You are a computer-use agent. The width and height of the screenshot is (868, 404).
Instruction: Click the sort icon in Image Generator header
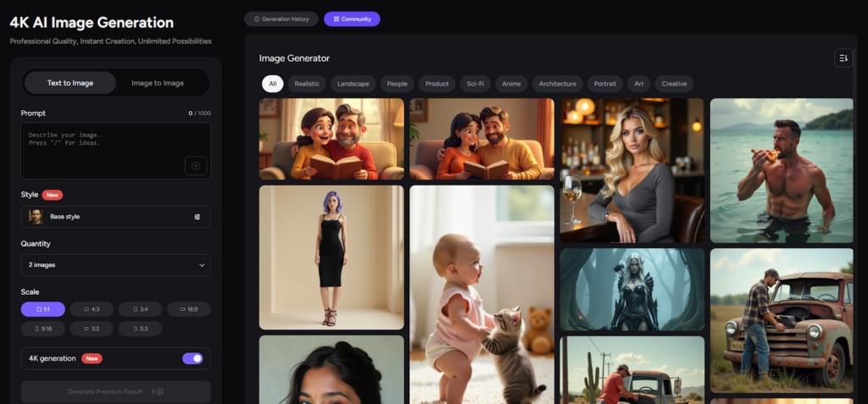coord(843,58)
